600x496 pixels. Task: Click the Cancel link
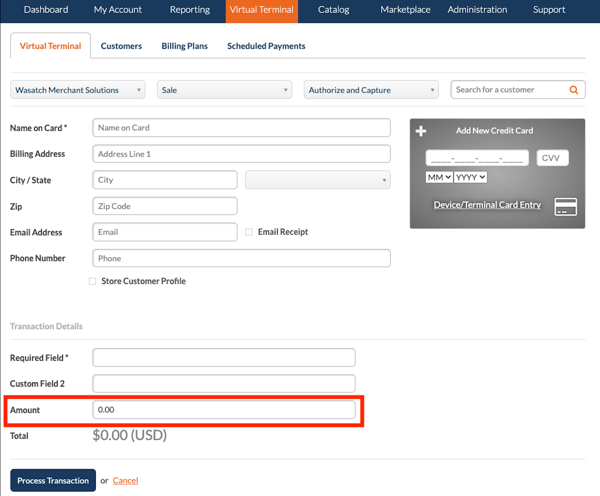125,481
